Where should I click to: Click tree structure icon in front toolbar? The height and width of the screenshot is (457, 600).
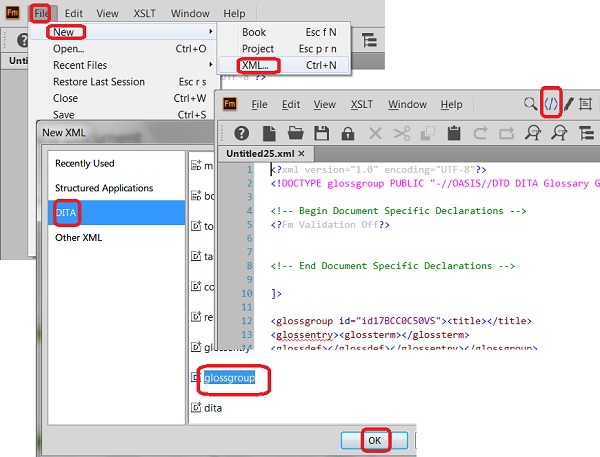[586, 133]
